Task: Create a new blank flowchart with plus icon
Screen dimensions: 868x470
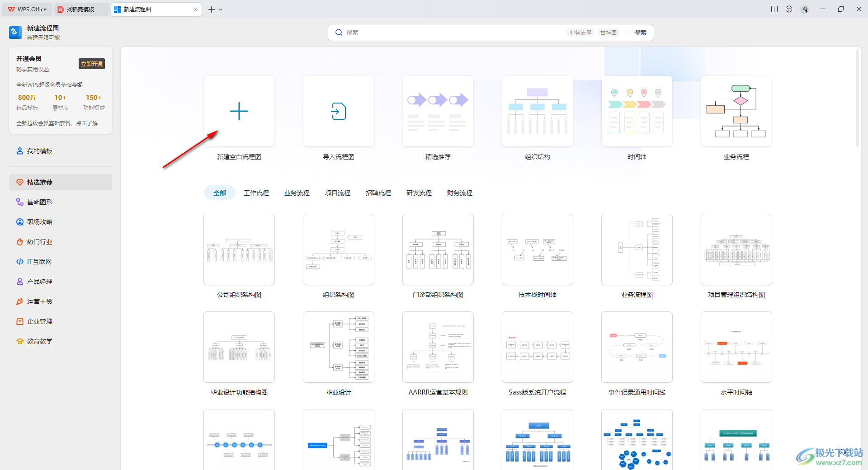Action: tap(239, 111)
